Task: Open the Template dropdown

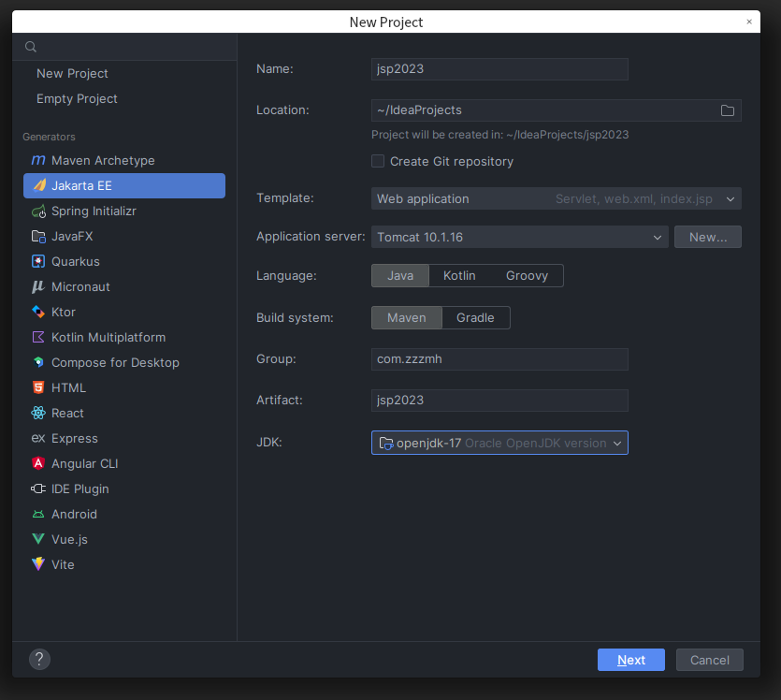Action: tap(556, 198)
